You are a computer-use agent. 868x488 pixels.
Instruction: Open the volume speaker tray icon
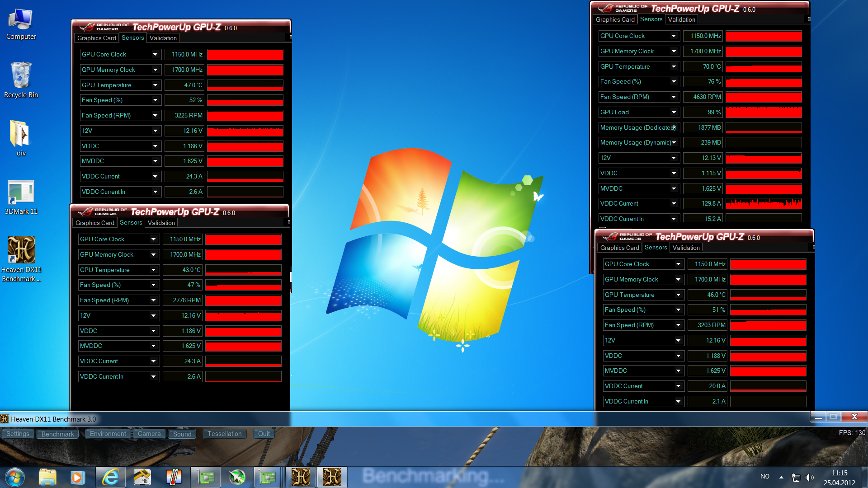pyautogui.click(x=810, y=477)
